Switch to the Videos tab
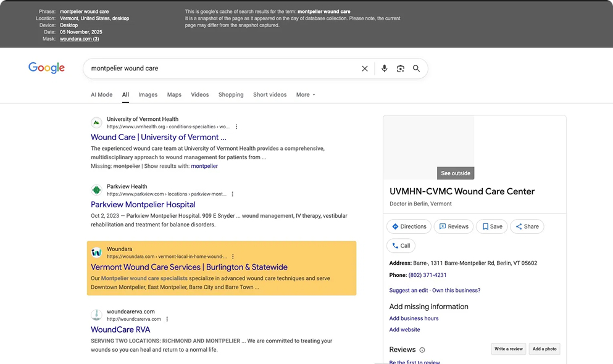Viewport: 613px width, 364px height. (200, 94)
